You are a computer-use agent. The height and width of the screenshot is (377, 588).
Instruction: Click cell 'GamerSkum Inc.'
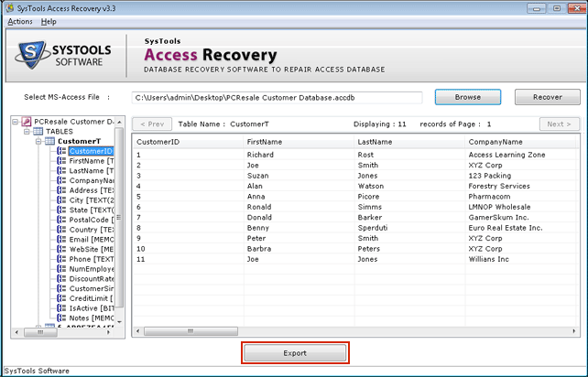coord(498,218)
